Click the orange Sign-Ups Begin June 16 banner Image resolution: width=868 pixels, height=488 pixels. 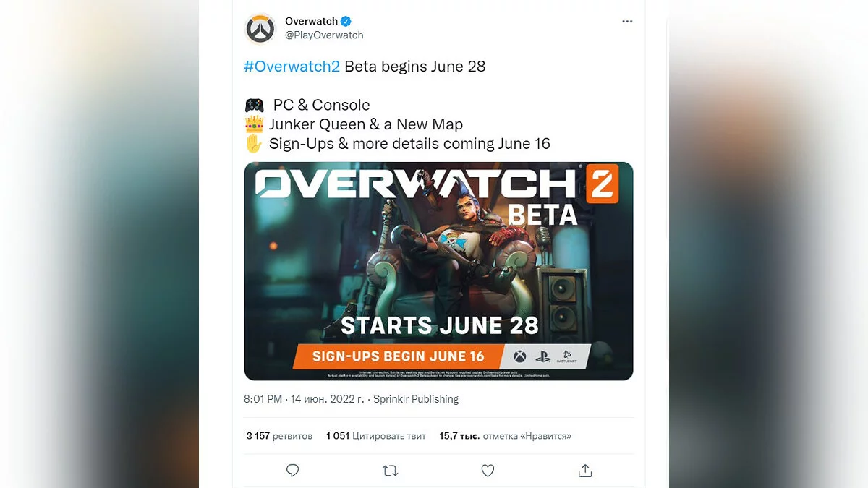[x=399, y=356]
